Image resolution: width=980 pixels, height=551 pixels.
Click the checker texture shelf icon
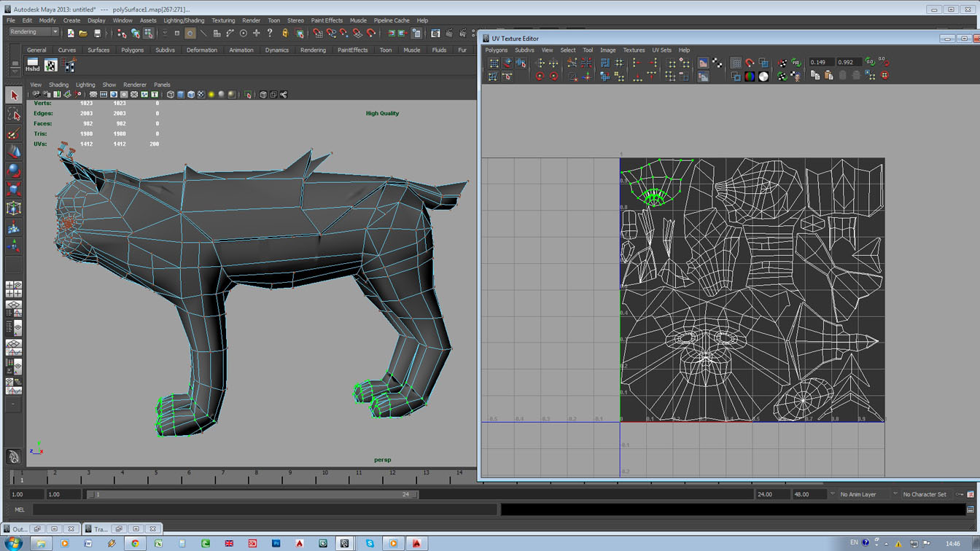coord(51,66)
